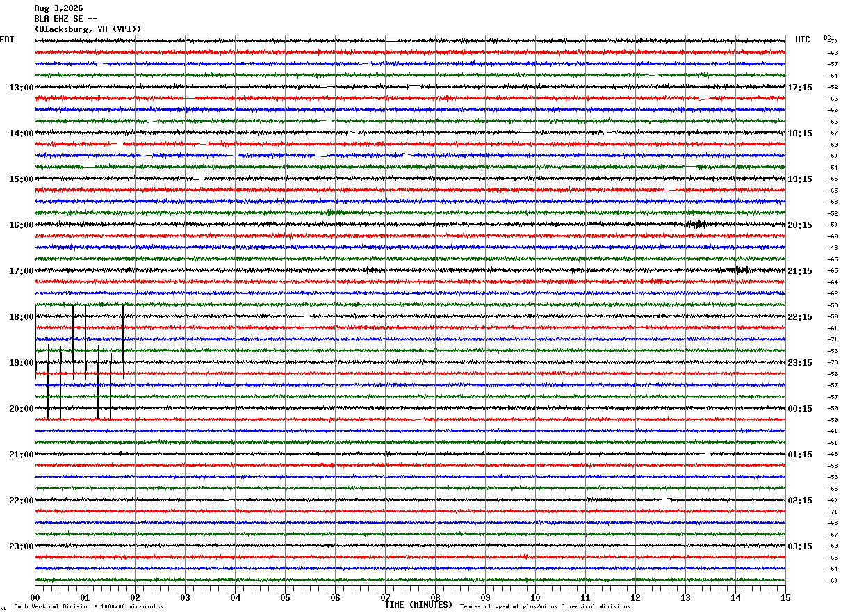Select the 13:00 EDT time label

point(22,88)
